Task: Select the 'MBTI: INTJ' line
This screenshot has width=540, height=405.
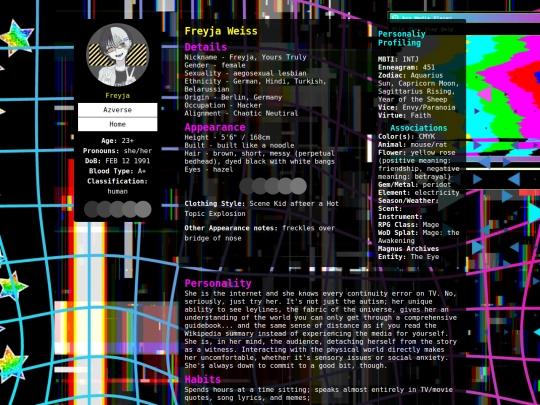Action: (x=398, y=59)
